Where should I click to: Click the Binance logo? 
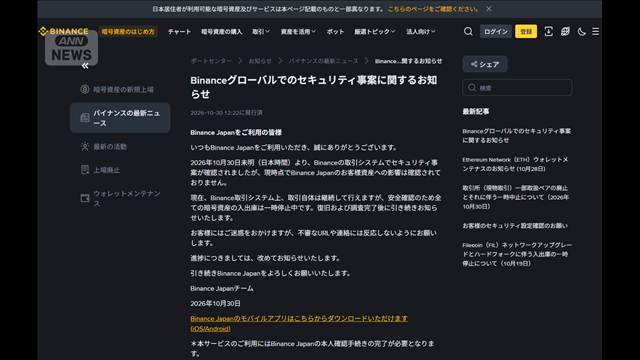point(63,31)
